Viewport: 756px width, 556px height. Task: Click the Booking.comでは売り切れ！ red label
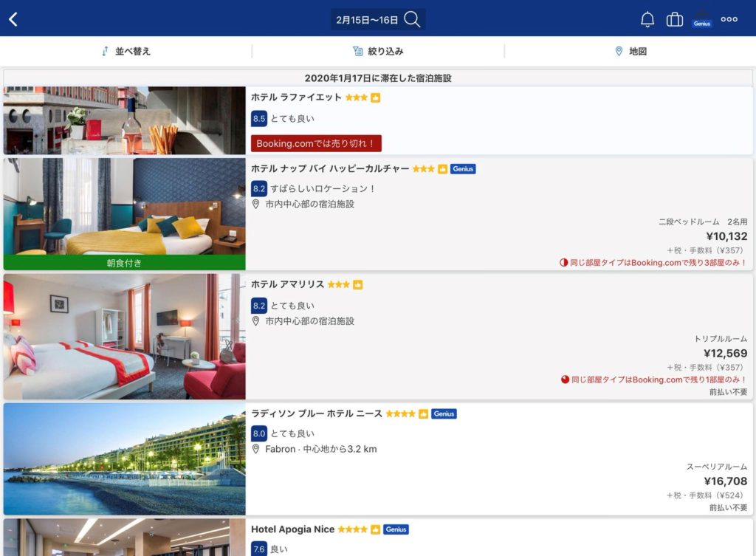pyautogui.click(x=316, y=143)
